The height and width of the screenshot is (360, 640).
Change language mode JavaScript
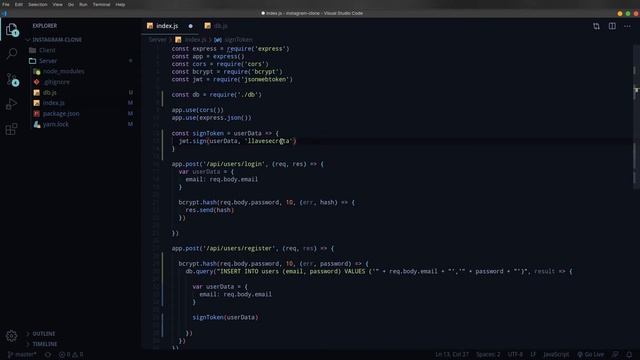pos(556,354)
